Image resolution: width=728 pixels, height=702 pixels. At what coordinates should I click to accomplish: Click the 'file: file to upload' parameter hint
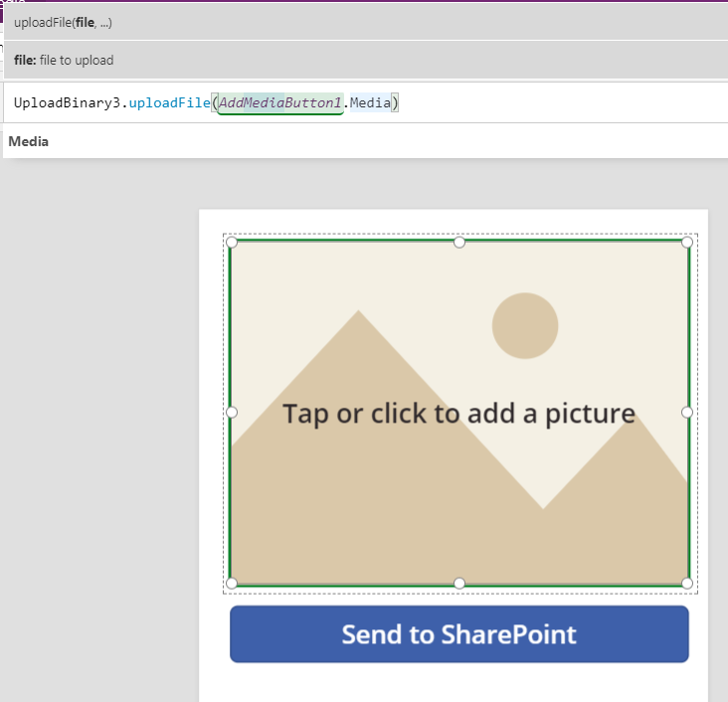pyautogui.click(x=64, y=61)
